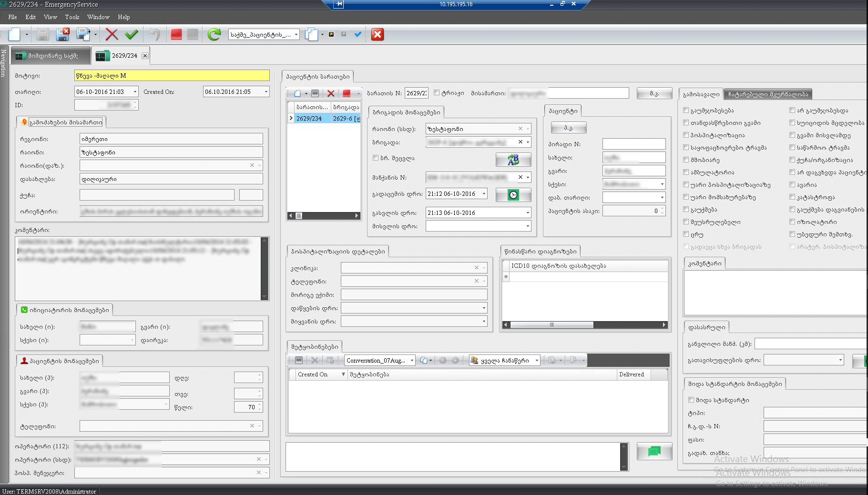Open the File menu
Viewport: 868px width, 495px height.
[x=12, y=17]
